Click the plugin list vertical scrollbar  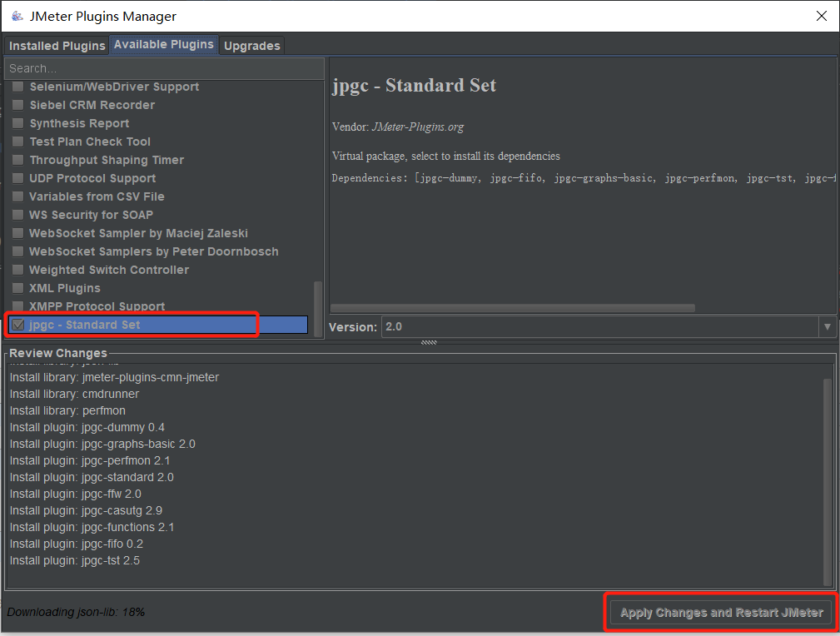click(318, 309)
